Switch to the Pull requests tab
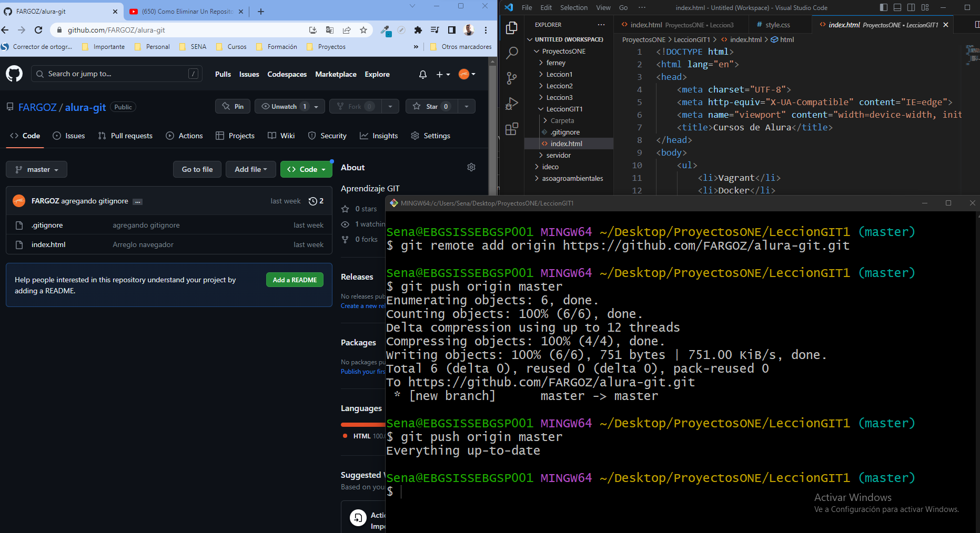The height and width of the screenshot is (533, 980). [x=125, y=136]
